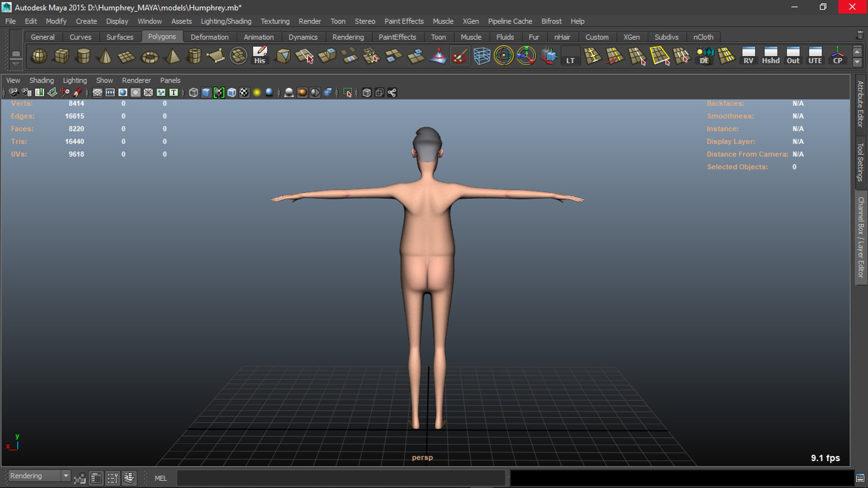
Task: Create a polygon cylinder from the shelf
Action: click(84, 56)
